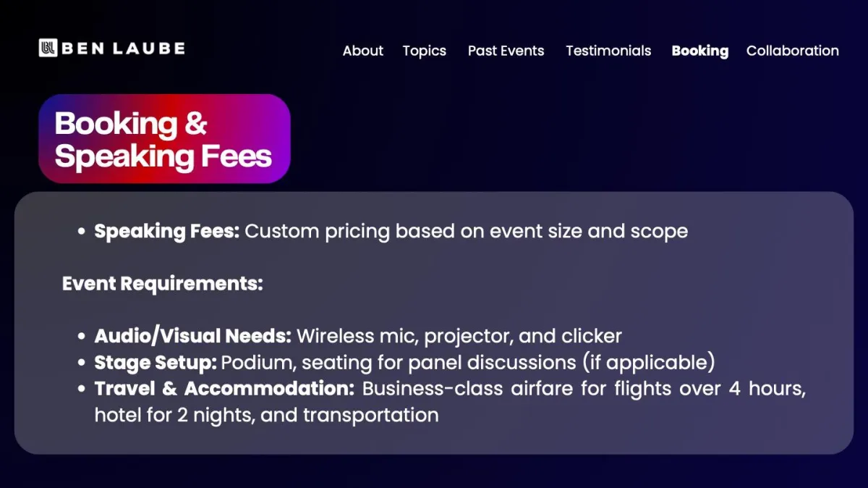Click the bullet point beside Speaking Fees
The width and height of the screenshot is (868, 488).
pos(82,232)
